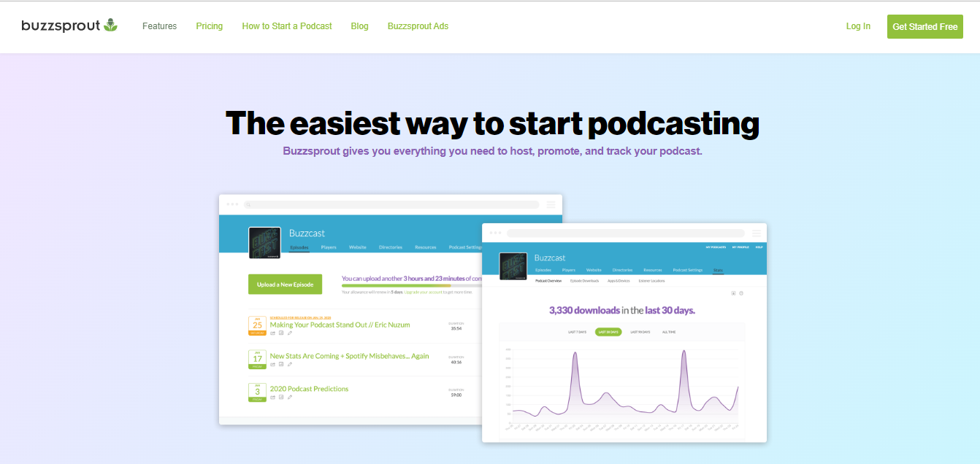
Task: Open the hamburger menu in the episodes mockup
Action: [551, 204]
